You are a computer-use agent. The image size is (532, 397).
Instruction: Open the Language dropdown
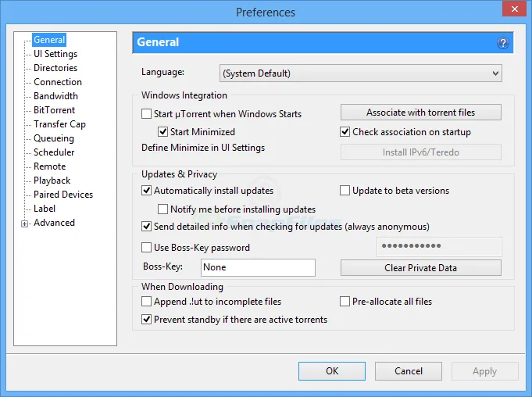click(361, 73)
